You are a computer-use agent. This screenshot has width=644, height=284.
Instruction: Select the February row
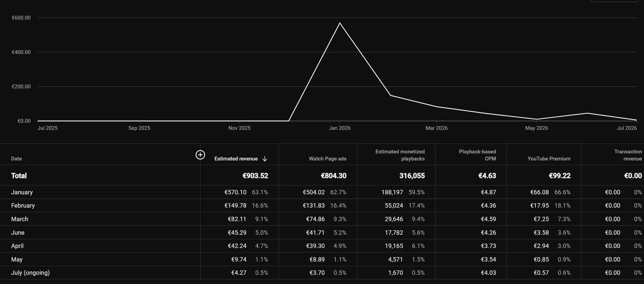322,206
